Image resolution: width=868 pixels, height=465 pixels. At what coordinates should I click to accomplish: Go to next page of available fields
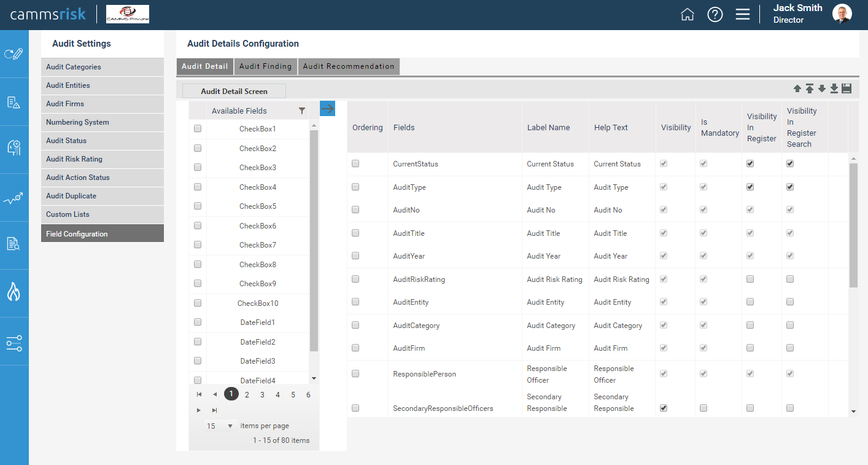tap(199, 410)
